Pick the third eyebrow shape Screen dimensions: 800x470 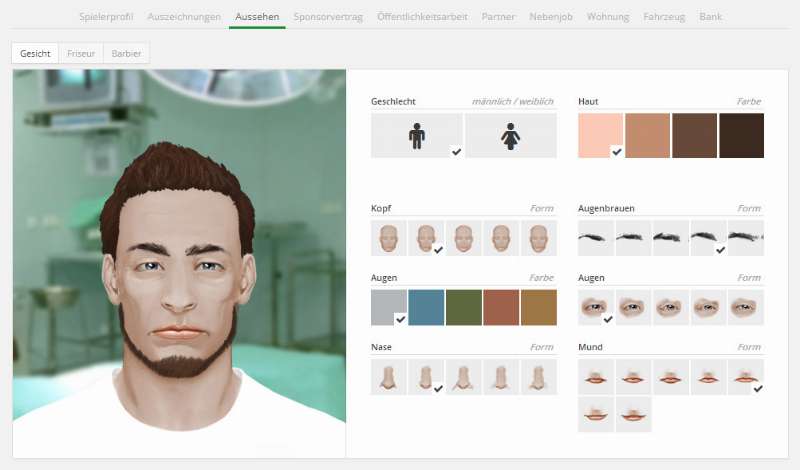point(671,238)
